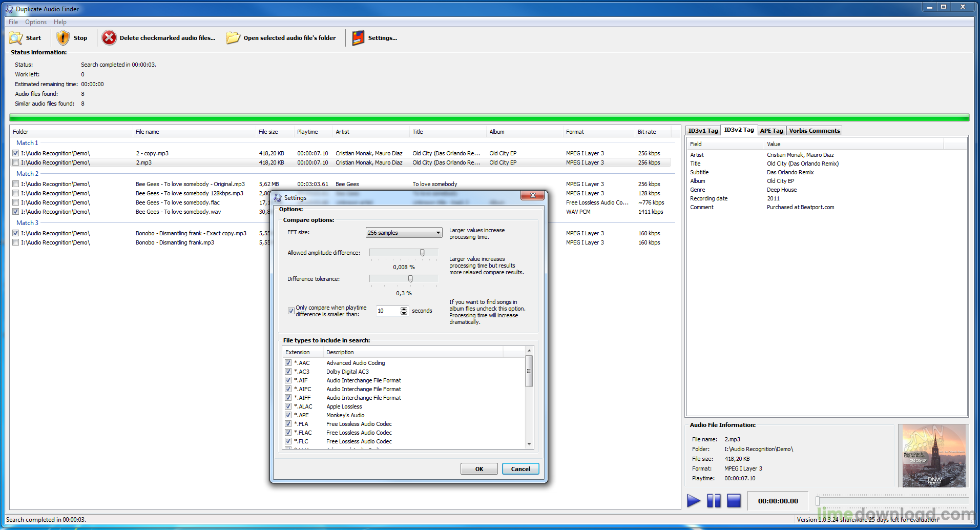Uncheck the *.AC3 file type
Screen dimensions: 980x530
click(x=288, y=372)
